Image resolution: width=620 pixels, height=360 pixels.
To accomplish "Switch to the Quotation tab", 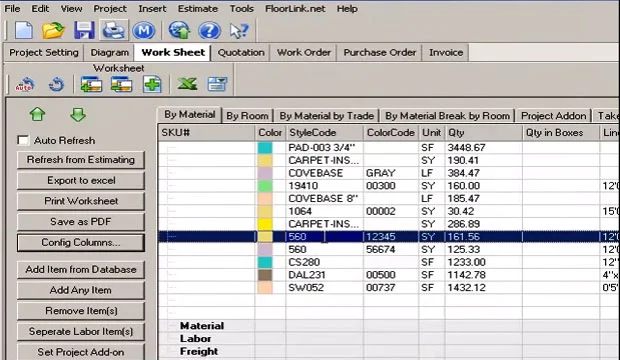I will click(241, 52).
